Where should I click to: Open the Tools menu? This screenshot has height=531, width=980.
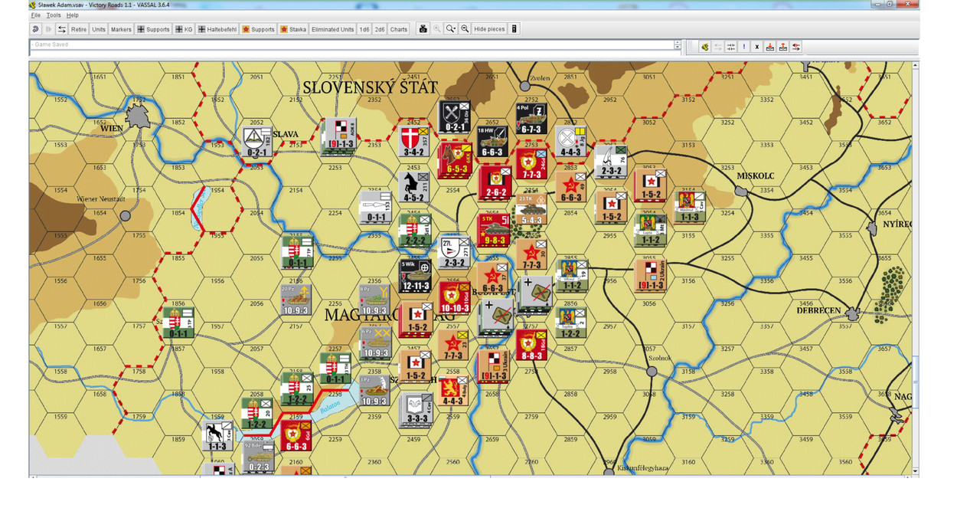point(54,15)
